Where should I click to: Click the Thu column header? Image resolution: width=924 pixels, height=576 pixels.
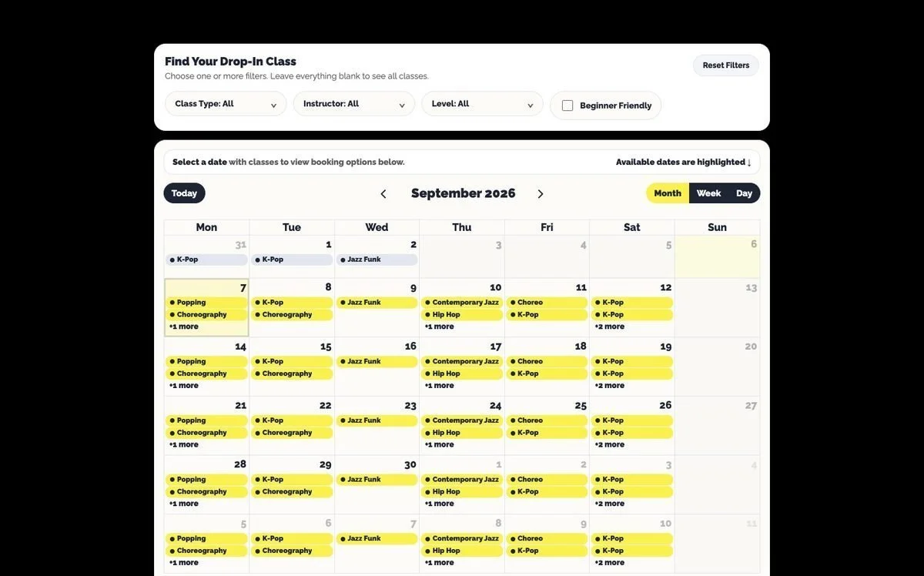click(x=462, y=227)
